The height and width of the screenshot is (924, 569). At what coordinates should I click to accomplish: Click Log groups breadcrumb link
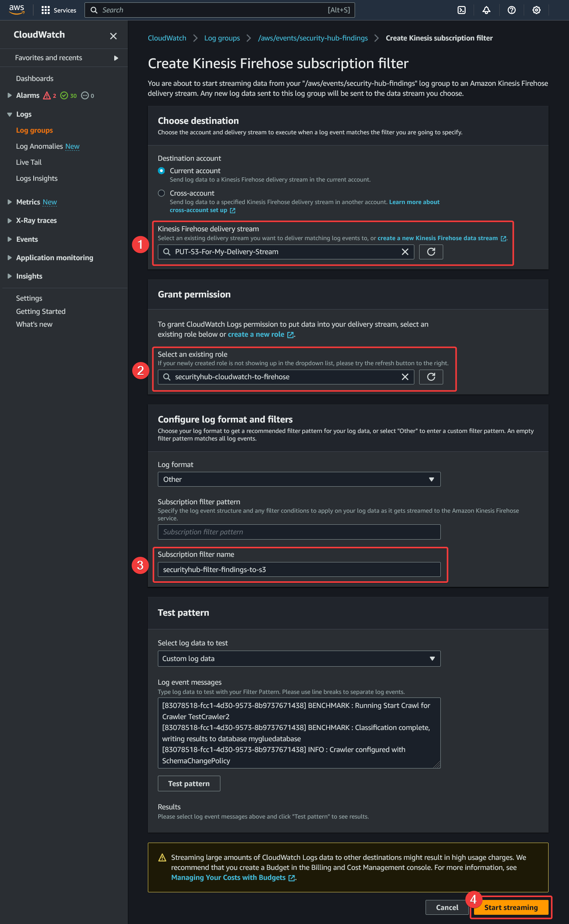(222, 38)
